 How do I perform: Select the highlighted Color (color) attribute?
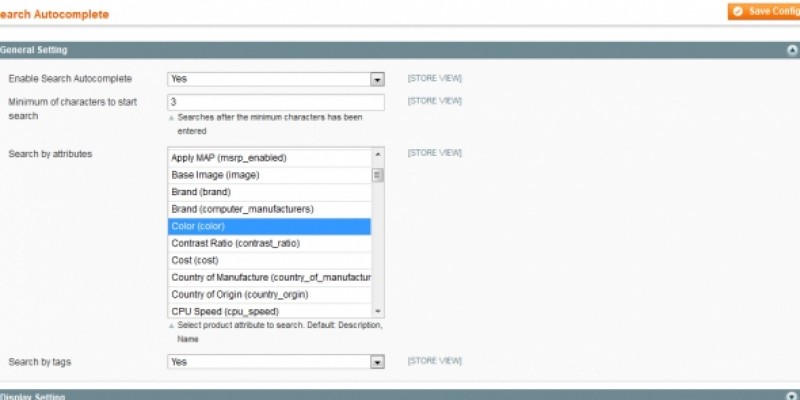point(269,226)
